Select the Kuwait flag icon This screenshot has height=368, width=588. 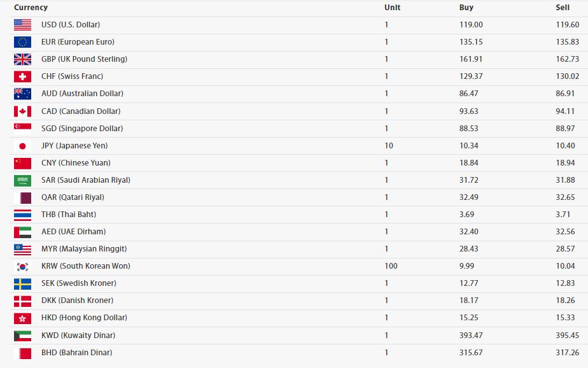(22, 336)
